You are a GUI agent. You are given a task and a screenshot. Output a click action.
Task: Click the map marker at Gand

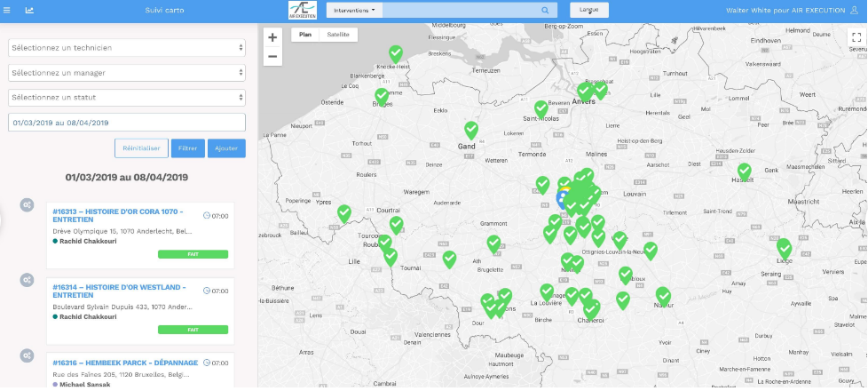pos(471,130)
